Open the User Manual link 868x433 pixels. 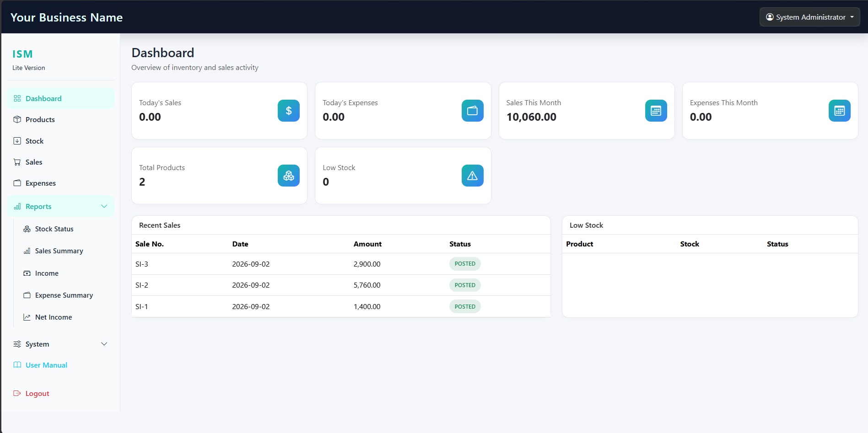(60, 365)
